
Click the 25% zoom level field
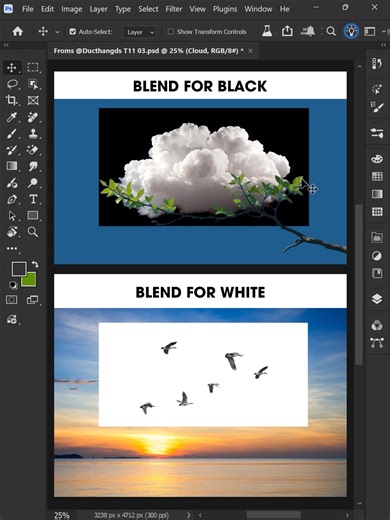[62, 515]
